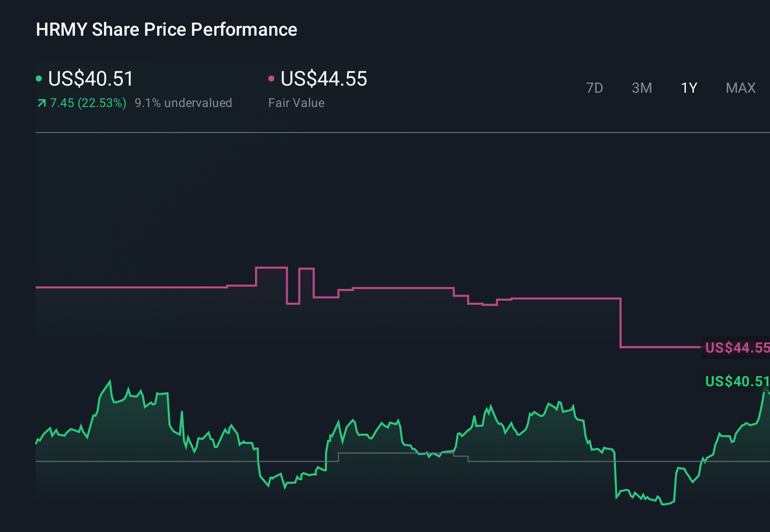Select the pink fair value line
This screenshot has width=770, height=532.
coord(153,287)
